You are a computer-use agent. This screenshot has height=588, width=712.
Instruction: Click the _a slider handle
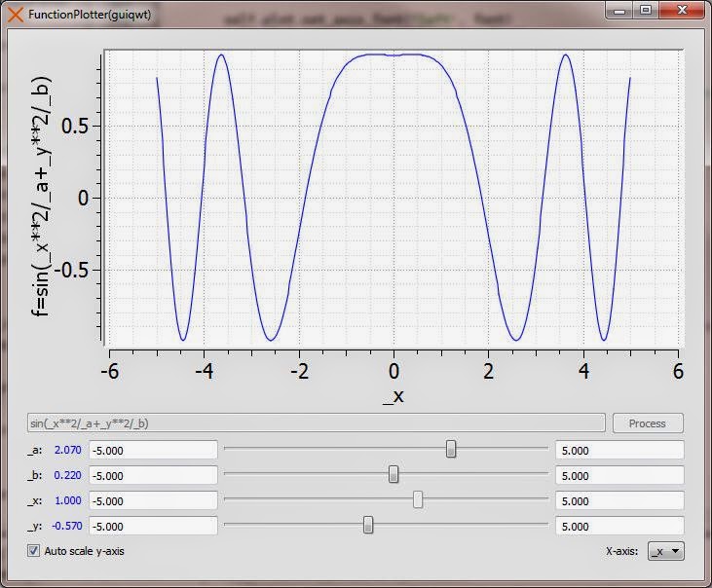tap(450, 449)
